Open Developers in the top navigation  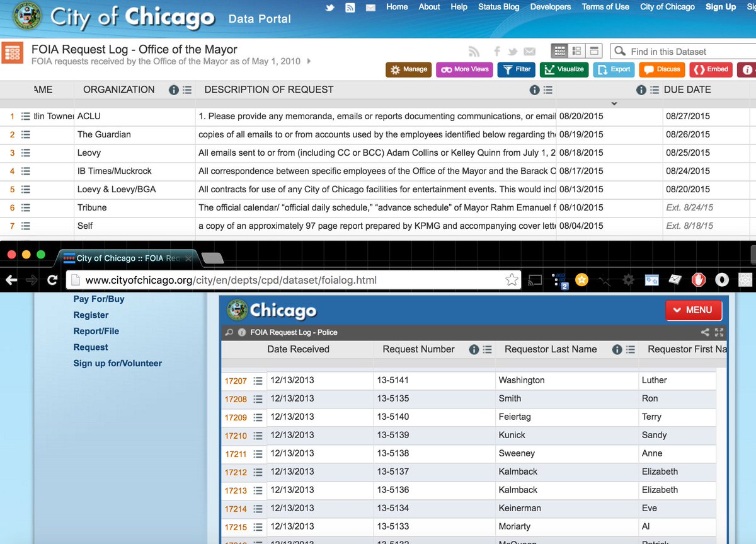[551, 7]
